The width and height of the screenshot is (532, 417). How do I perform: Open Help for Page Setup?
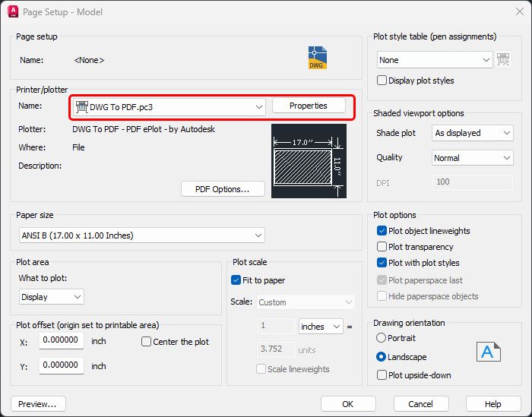[x=493, y=404]
